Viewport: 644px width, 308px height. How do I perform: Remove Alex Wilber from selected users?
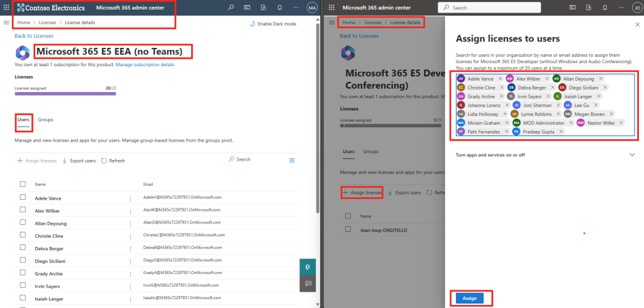coord(547,79)
